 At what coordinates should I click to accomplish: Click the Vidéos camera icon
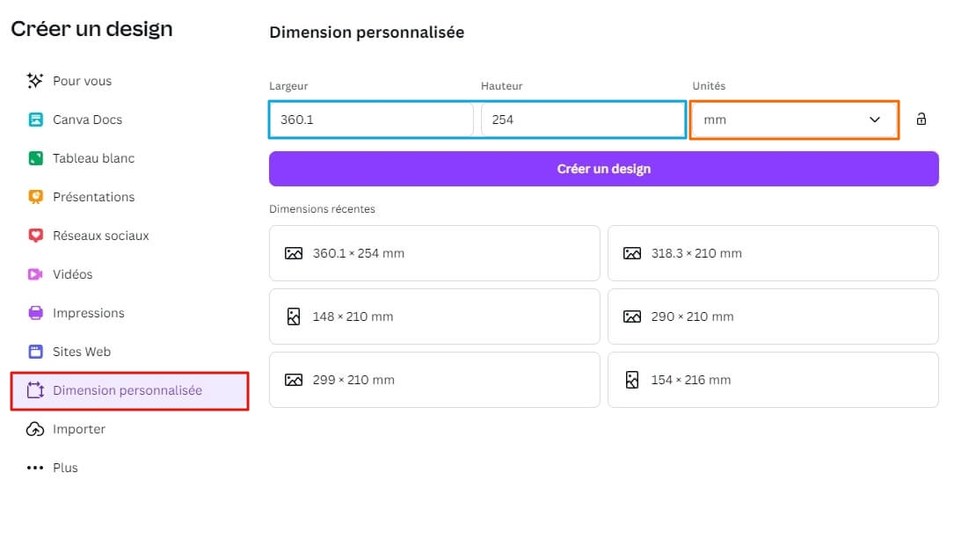[x=36, y=275]
